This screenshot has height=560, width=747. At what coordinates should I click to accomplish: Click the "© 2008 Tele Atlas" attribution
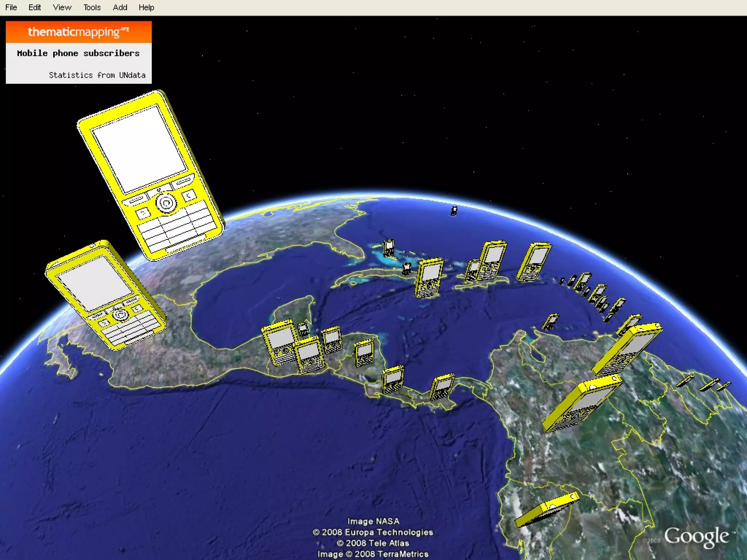click(x=373, y=543)
